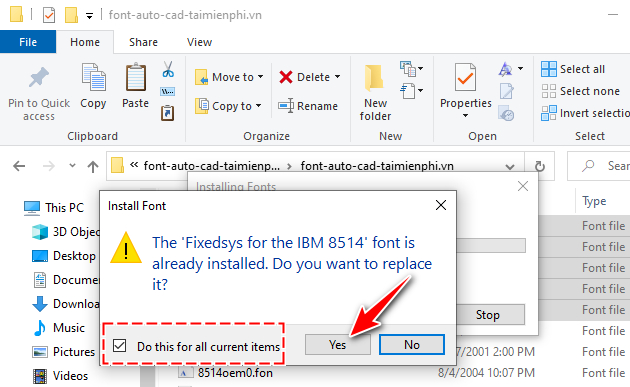Click the Copy path icon

coord(168,92)
